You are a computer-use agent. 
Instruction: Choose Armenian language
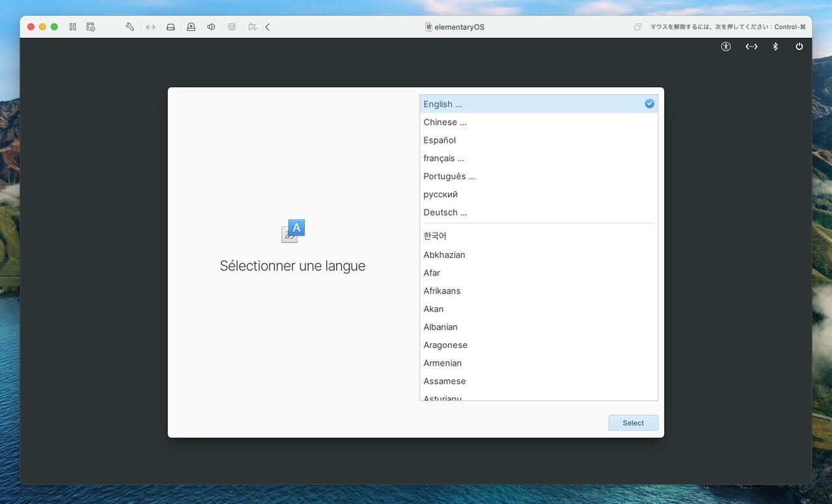click(539, 363)
